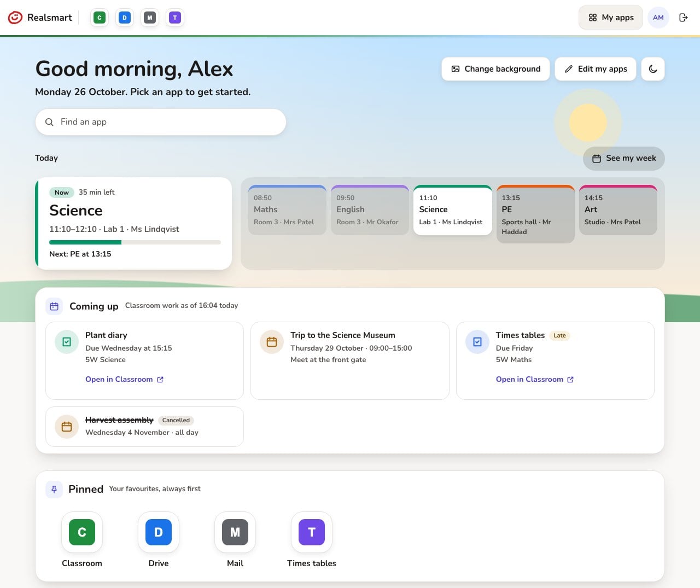Image resolution: width=700 pixels, height=588 pixels.
Task: Select the 09:50 English timetable card
Action: point(370,210)
